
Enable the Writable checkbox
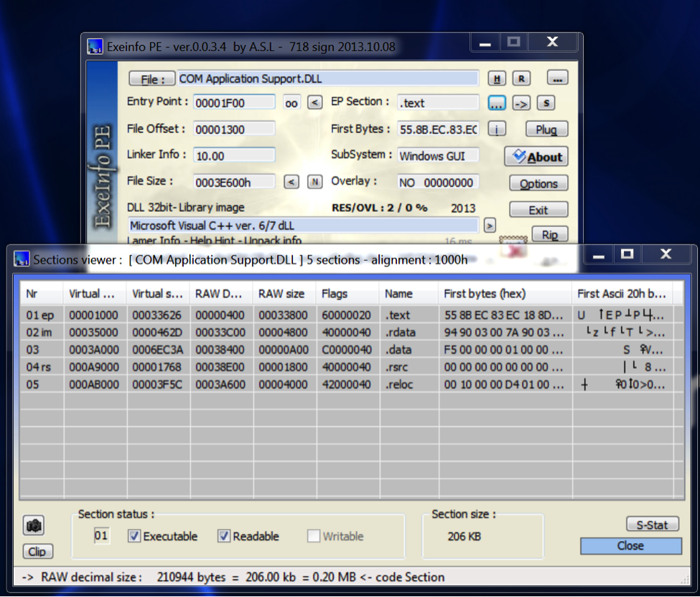tap(313, 536)
